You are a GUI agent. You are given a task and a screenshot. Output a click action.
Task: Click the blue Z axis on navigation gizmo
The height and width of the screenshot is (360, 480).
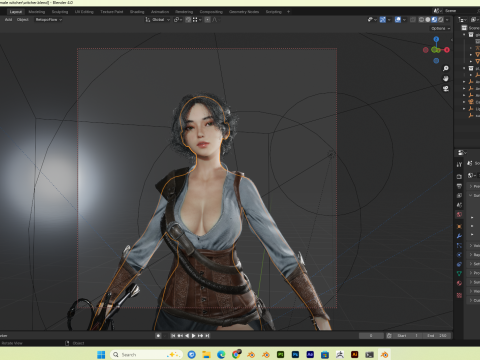(436, 39)
